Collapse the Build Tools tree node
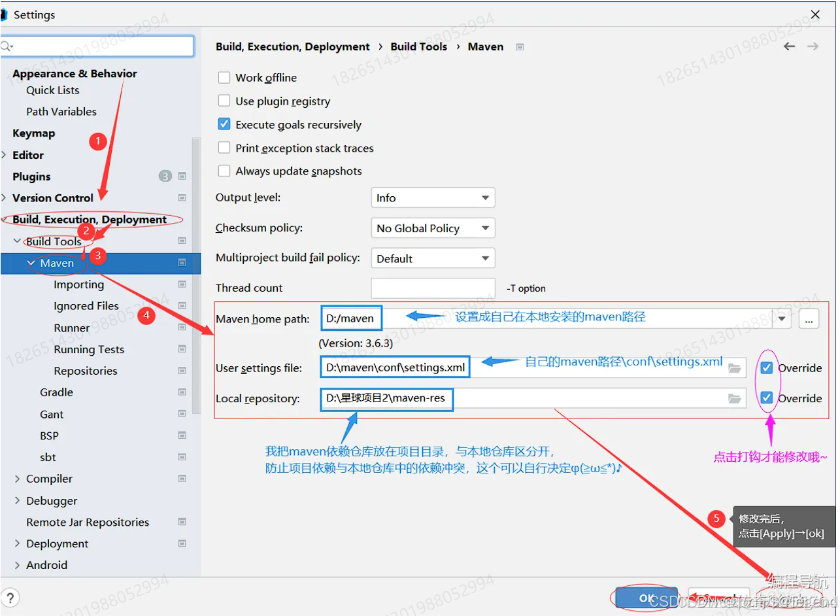840x616 pixels. tap(17, 241)
